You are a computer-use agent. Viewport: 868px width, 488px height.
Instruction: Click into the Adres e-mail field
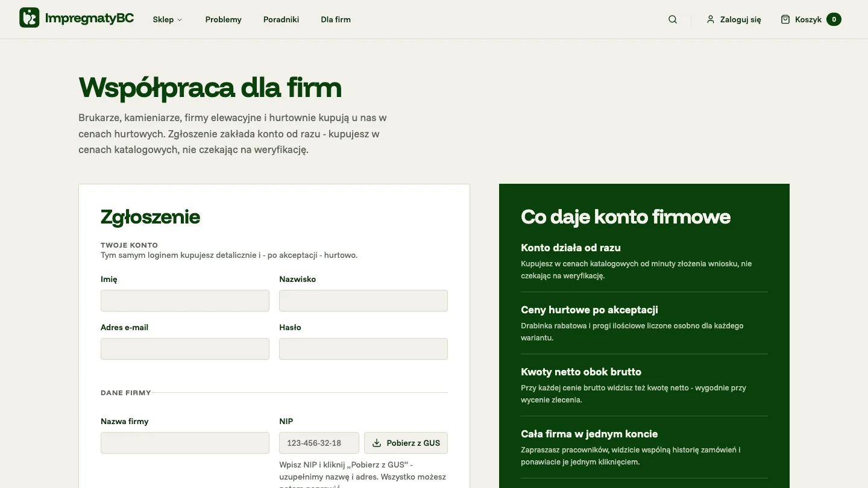[185, 349]
